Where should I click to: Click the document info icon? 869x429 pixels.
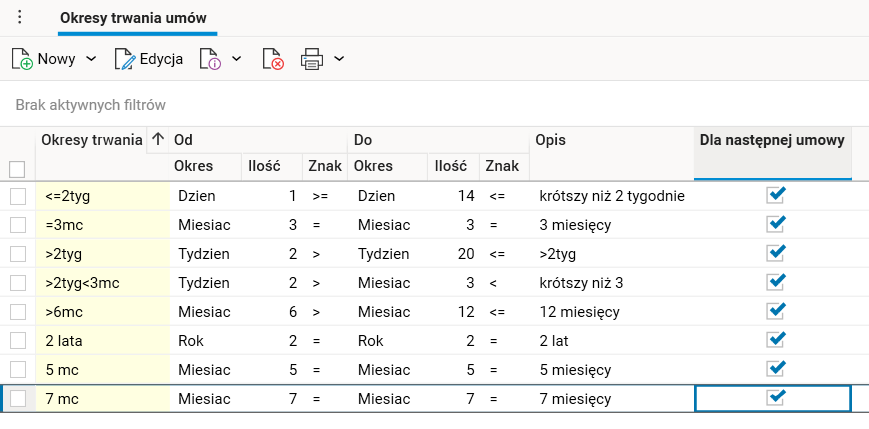(210, 59)
